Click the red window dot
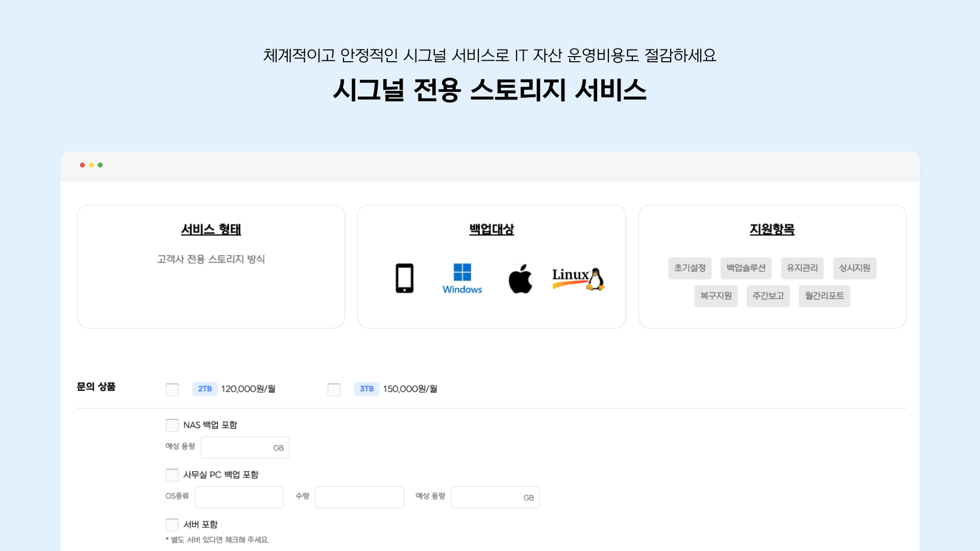Image resolution: width=980 pixels, height=551 pixels. 82,165
